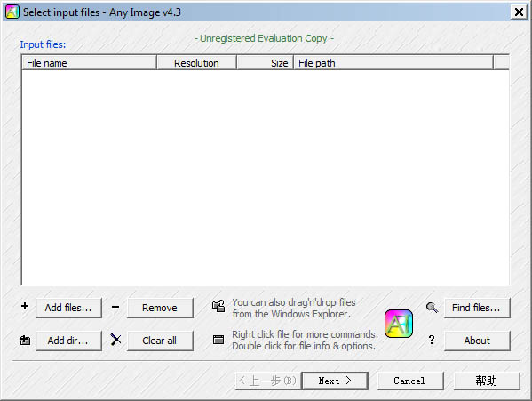Sort by File path column header
The image size is (532, 401).
tap(393, 63)
